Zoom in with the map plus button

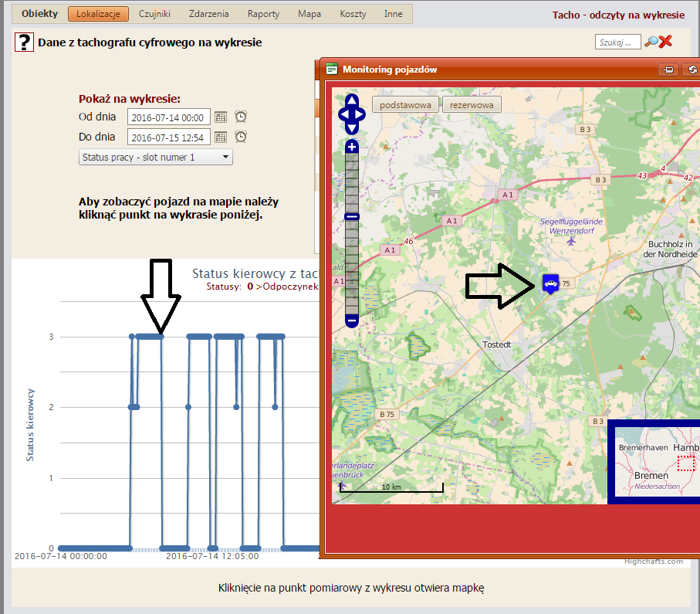point(352,147)
